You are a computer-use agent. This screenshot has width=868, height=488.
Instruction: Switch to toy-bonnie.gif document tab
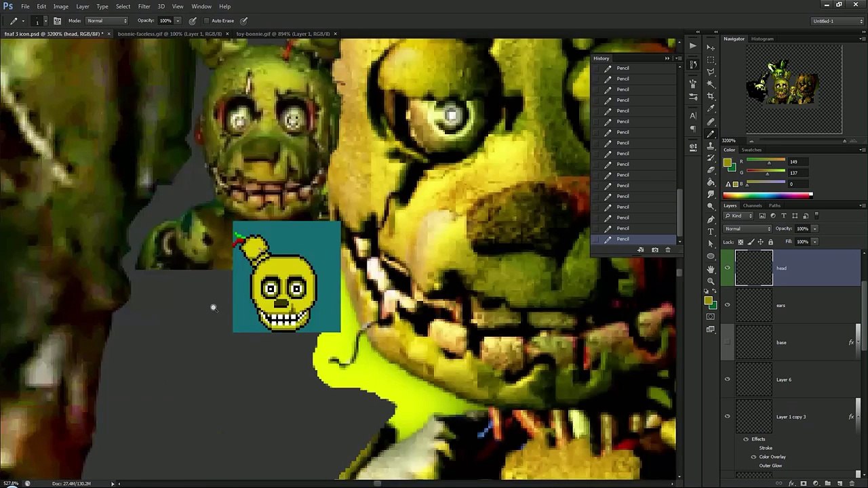283,34
